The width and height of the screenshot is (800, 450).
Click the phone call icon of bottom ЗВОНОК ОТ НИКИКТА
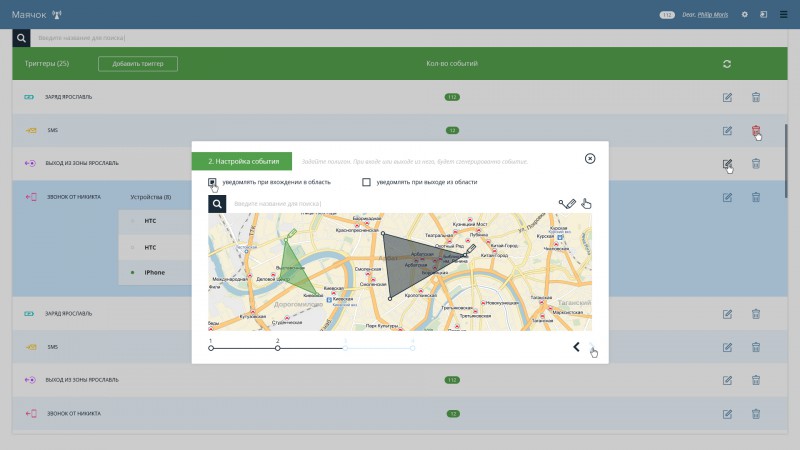click(x=31, y=413)
